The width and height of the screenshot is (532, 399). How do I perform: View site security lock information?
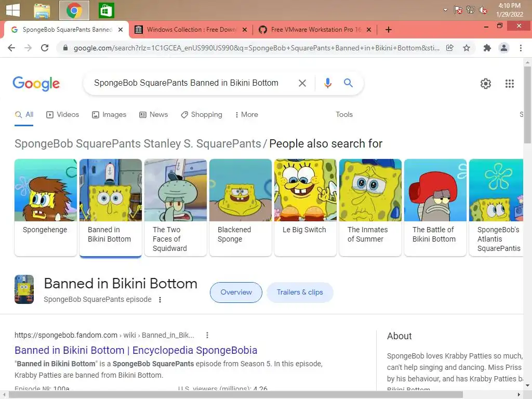(x=65, y=48)
